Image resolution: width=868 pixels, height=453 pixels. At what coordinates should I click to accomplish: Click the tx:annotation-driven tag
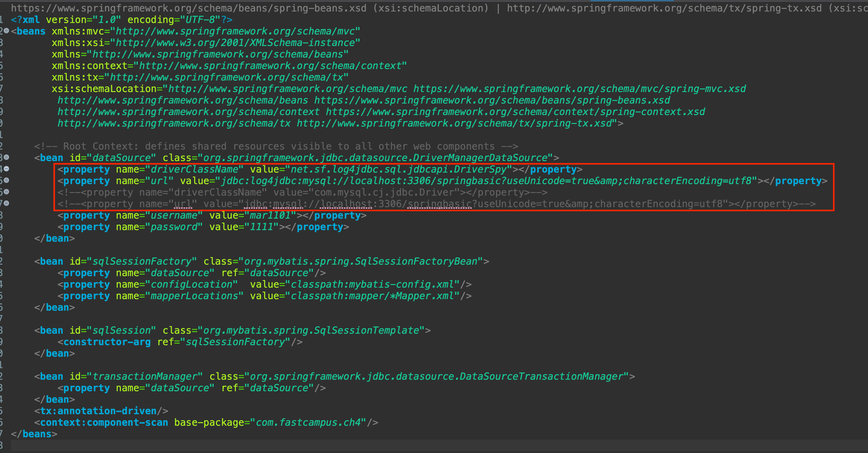click(98, 411)
